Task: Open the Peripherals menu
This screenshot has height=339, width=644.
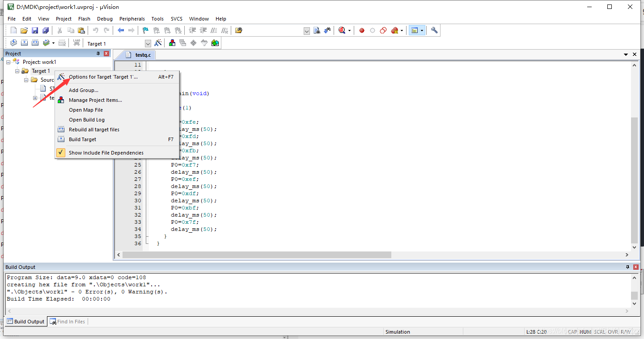Action: (132, 19)
